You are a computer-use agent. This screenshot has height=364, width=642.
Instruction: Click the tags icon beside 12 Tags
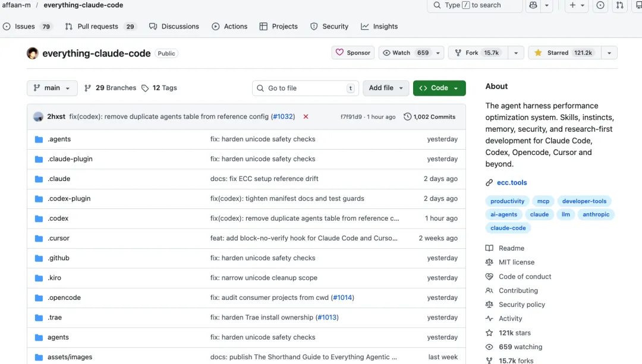(145, 88)
